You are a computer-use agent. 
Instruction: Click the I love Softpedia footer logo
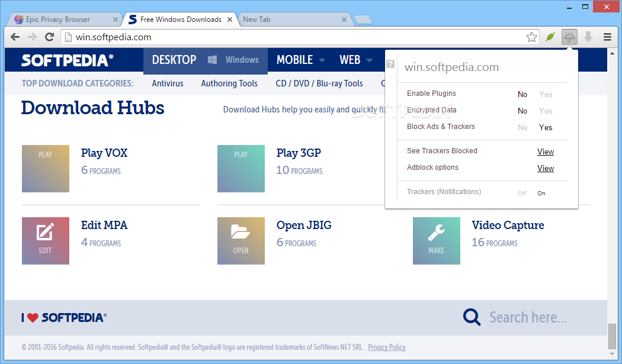coord(64,318)
